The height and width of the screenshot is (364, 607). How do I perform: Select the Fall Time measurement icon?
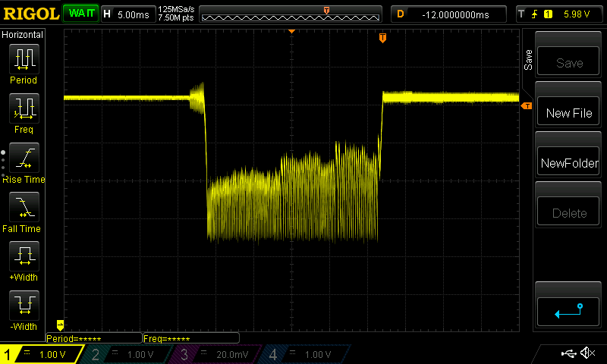[24, 207]
